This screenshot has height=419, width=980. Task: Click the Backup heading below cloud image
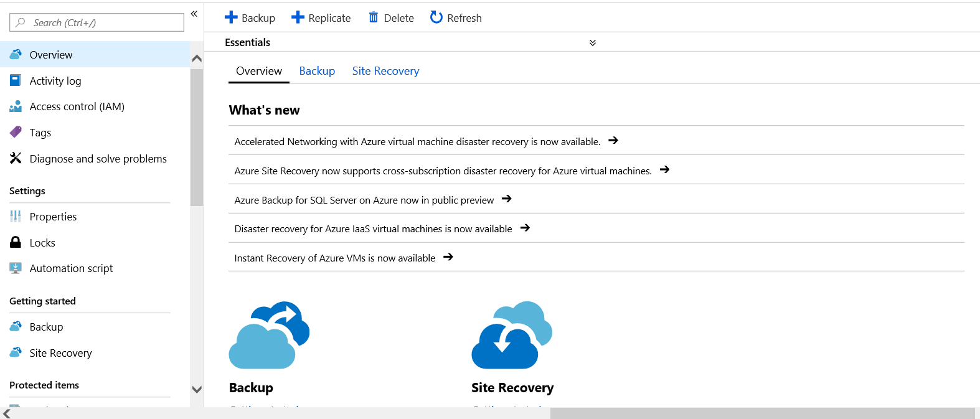tap(251, 387)
